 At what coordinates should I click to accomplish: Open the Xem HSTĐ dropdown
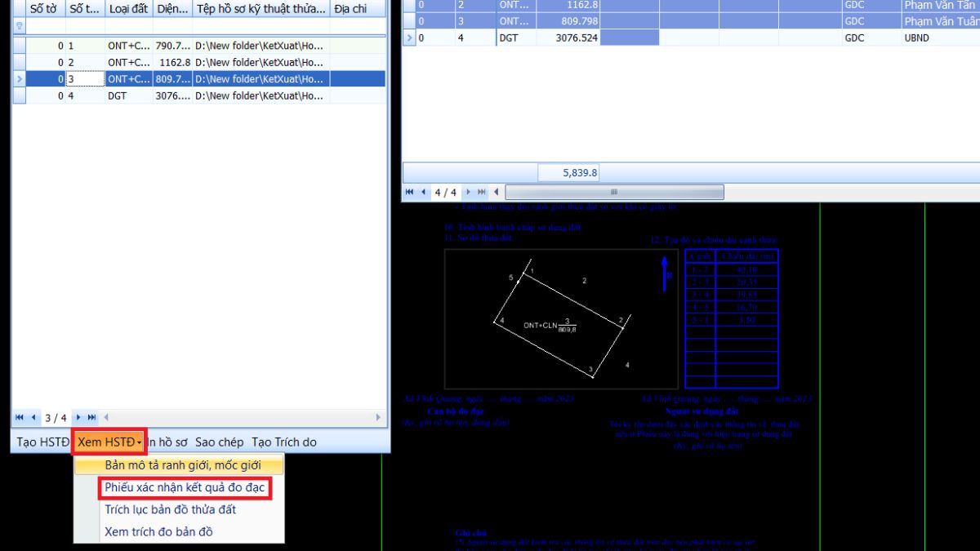pyautogui.click(x=109, y=442)
